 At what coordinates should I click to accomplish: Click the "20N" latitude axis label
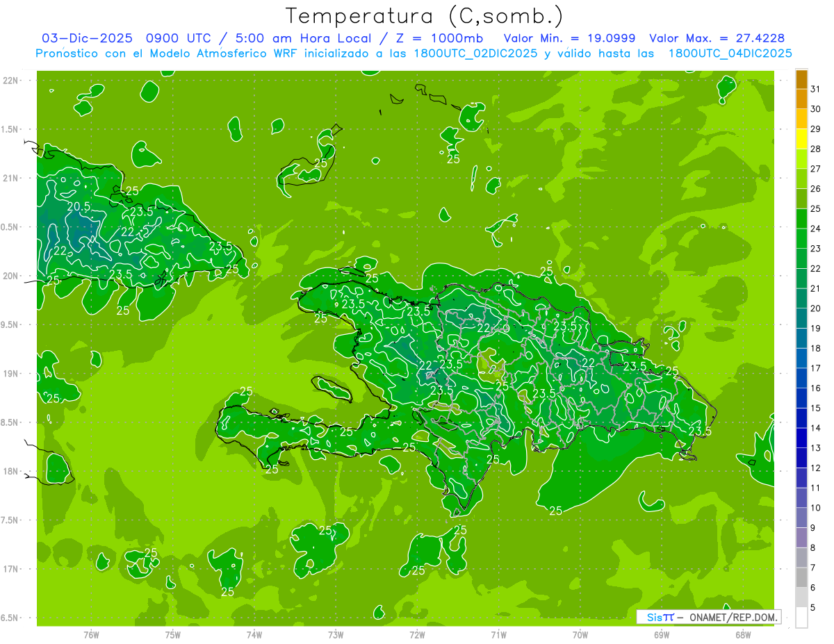click(x=10, y=276)
